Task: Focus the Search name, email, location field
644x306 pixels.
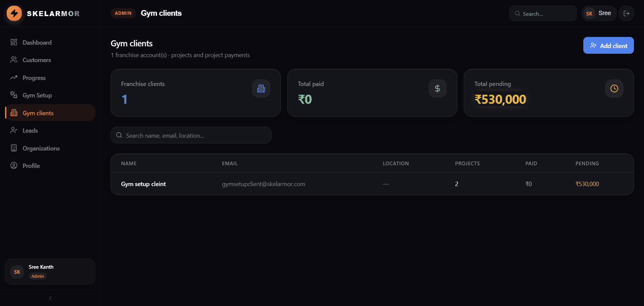Action: point(191,135)
